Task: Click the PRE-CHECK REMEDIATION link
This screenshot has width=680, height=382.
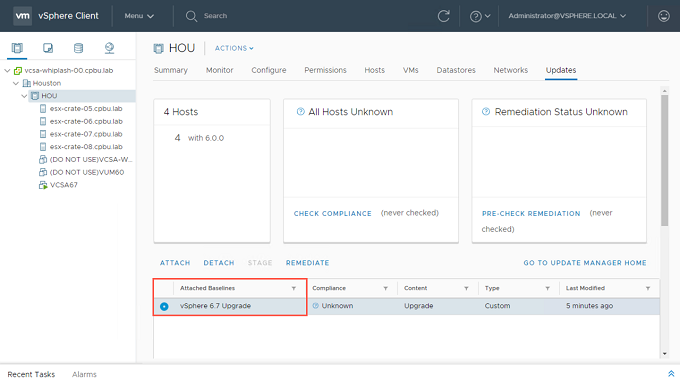Action: coord(531,213)
